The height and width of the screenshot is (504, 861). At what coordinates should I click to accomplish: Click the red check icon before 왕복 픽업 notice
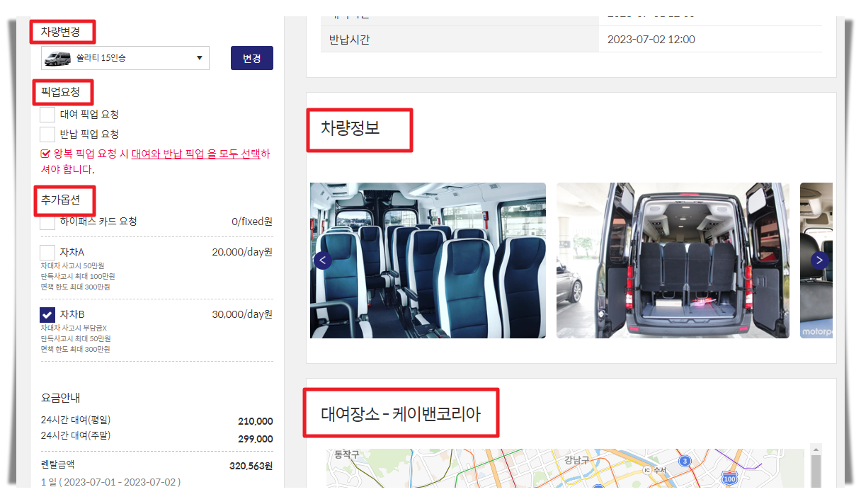tap(46, 154)
